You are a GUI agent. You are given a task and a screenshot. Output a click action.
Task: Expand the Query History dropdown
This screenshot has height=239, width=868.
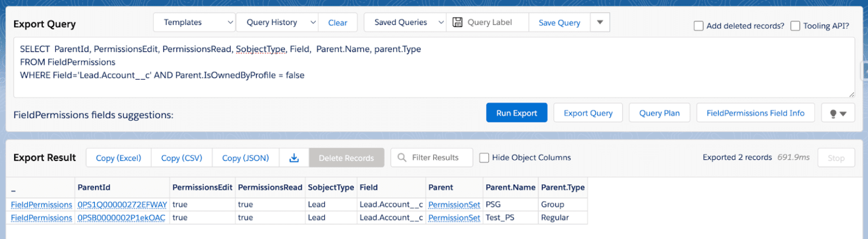(x=277, y=23)
